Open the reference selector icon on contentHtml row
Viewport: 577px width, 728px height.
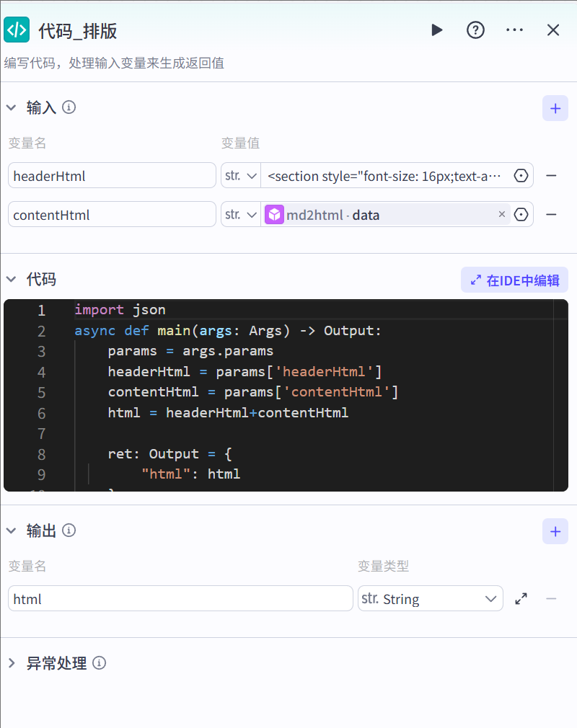pos(521,214)
